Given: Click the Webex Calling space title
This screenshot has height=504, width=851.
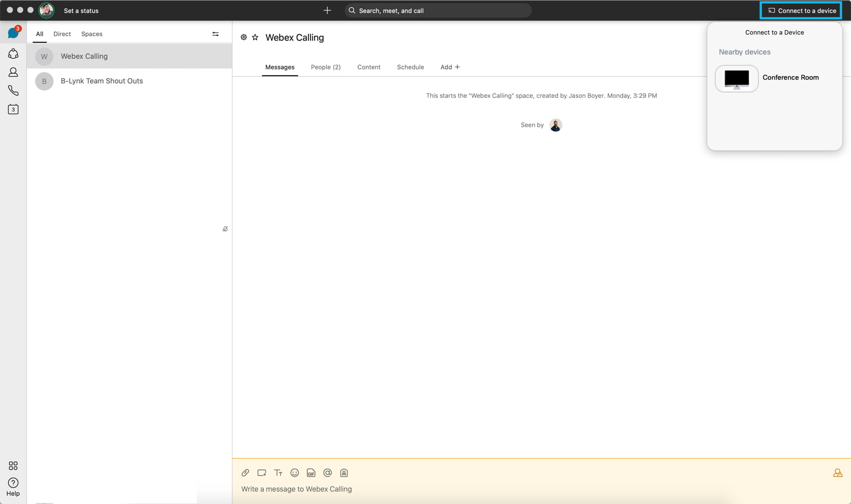Looking at the screenshot, I should [295, 38].
